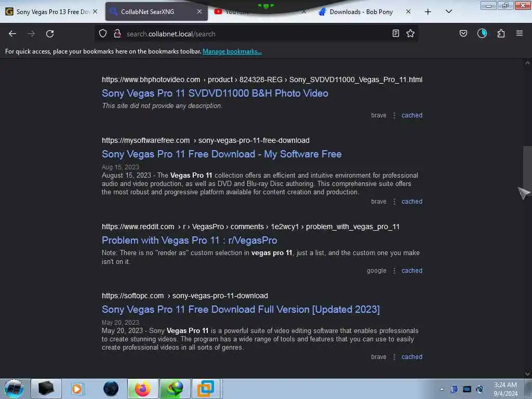This screenshot has height=399, width=532.
Task: Switch to Firefox in the taskbar
Action: (143, 389)
